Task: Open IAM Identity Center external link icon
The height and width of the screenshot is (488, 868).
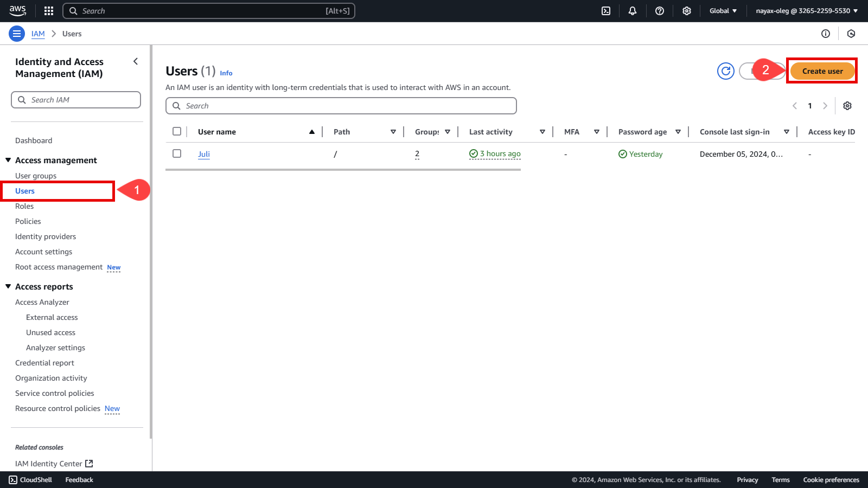Action: (90, 464)
